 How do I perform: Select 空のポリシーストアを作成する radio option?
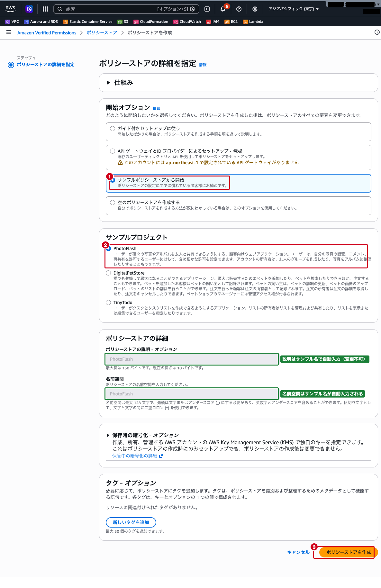point(113,203)
